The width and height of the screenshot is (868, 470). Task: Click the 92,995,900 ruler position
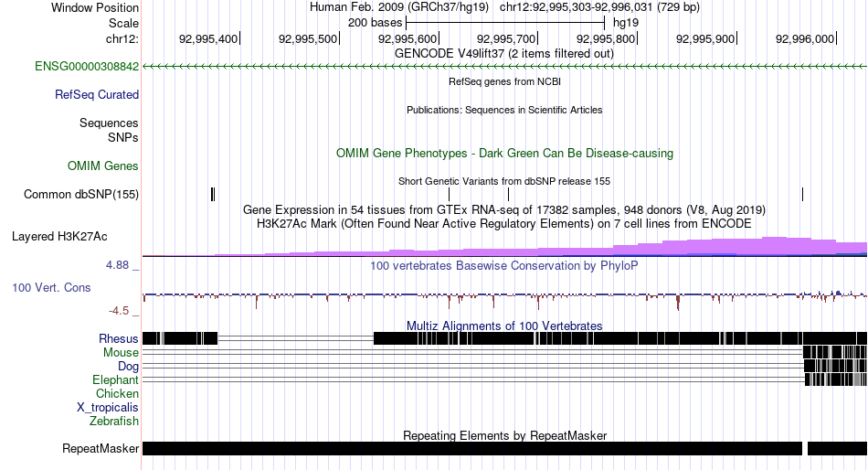[705, 38]
